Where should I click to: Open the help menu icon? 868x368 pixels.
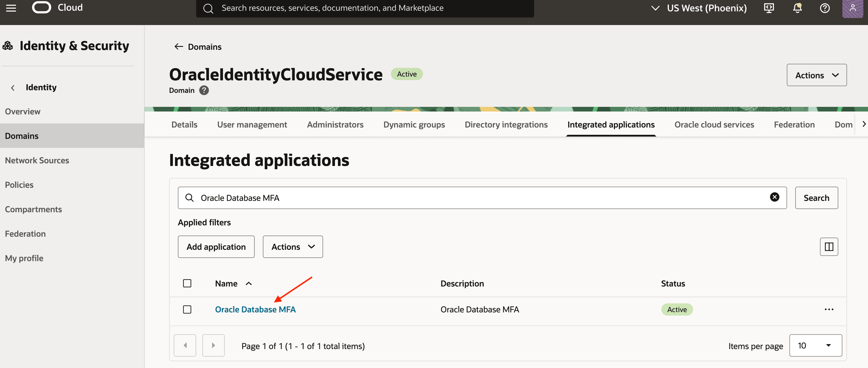[x=825, y=8]
